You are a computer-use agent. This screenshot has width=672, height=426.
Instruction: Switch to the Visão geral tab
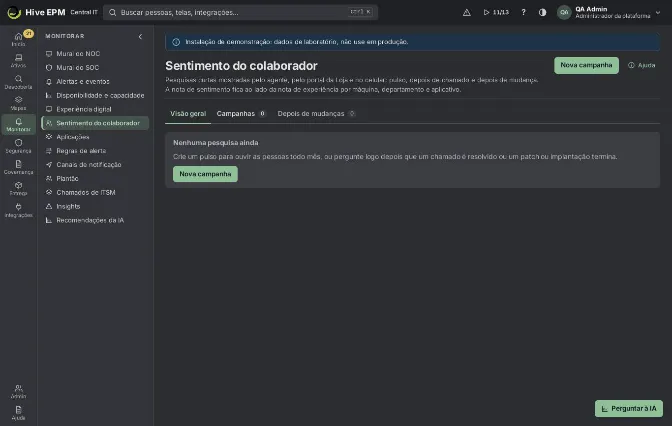(188, 114)
